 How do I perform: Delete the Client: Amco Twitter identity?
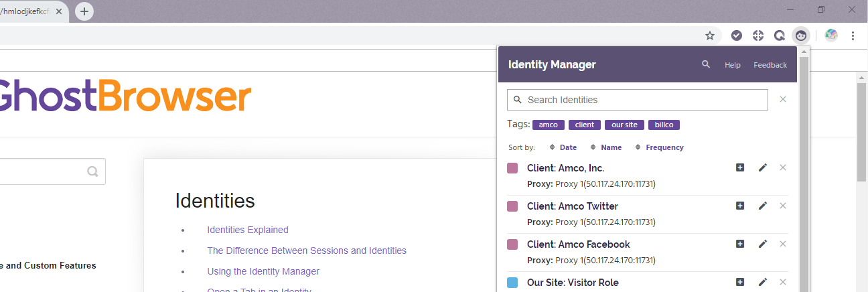(783, 206)
